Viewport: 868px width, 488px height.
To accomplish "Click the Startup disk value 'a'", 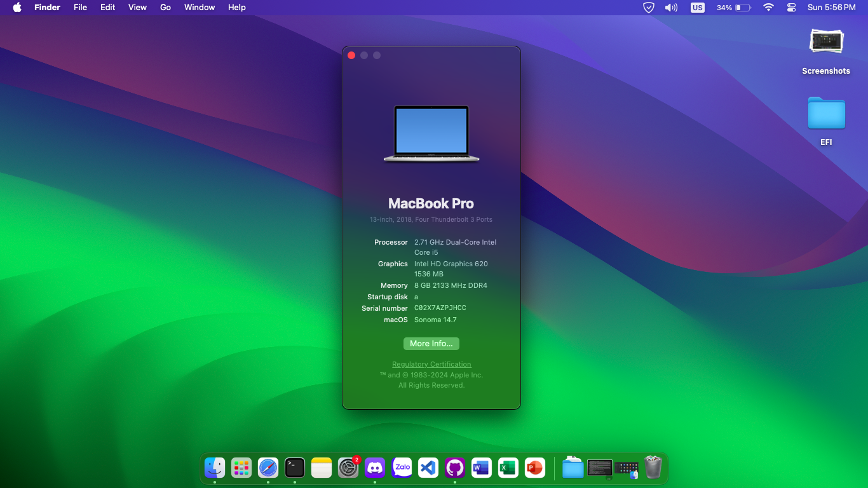I will (416, 297).
